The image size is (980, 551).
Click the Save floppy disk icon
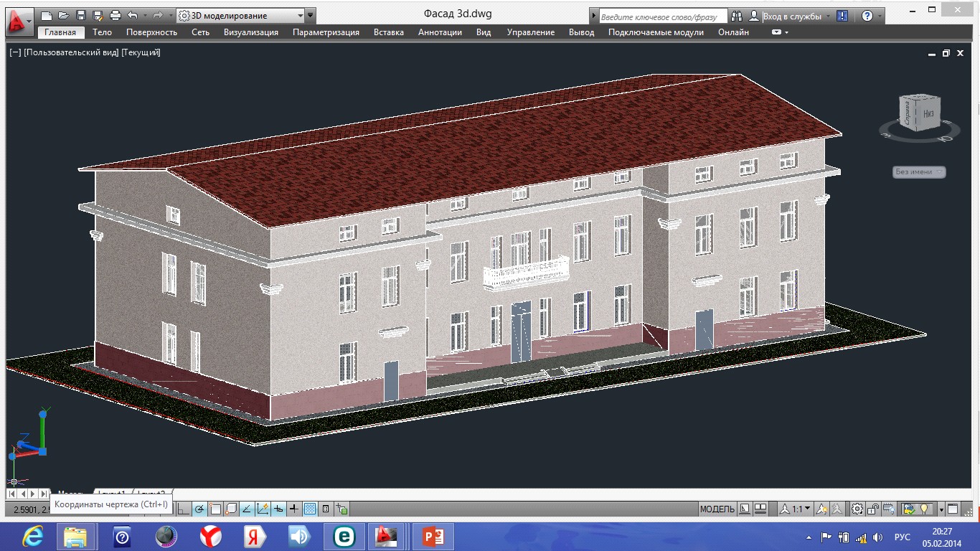coord(81,15)
